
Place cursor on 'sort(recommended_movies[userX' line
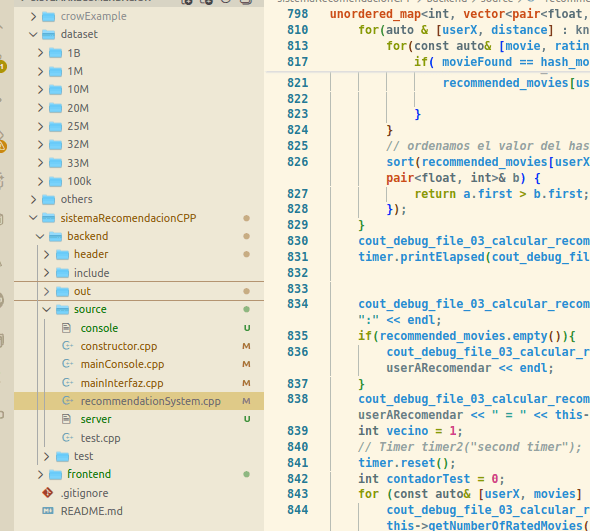click(488, 162)
